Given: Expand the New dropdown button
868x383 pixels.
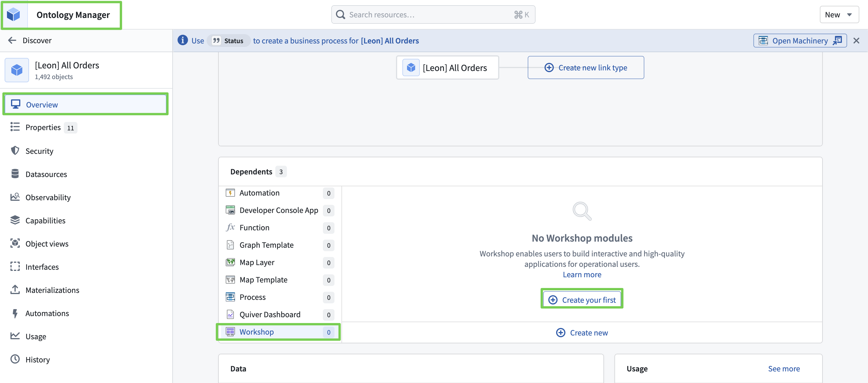Looking at the screenshot, I should click(838, 15).
